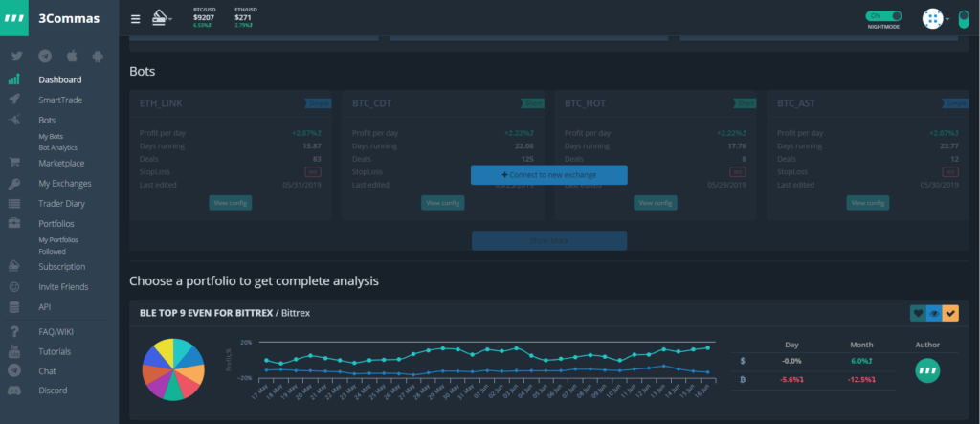Viewport: 980px width, 424px height.
Task: Click the My Exchanges key icon
Action: click(x=13, y=183)
